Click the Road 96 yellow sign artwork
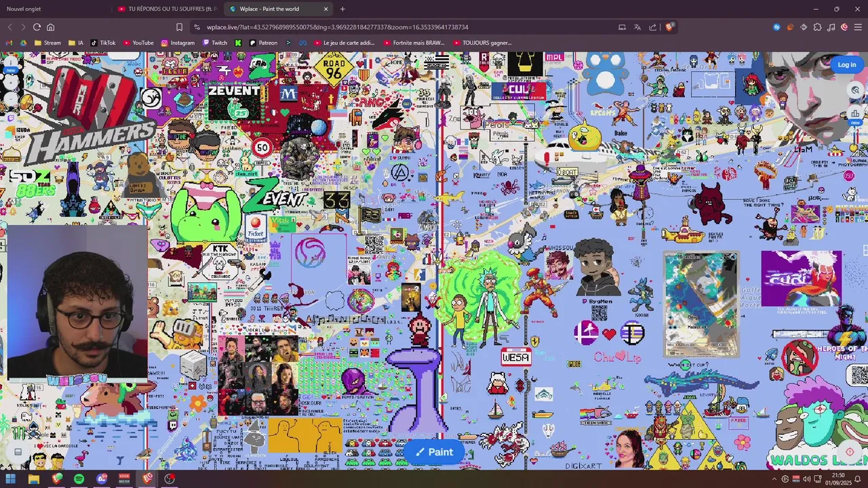 coord(333,68)
